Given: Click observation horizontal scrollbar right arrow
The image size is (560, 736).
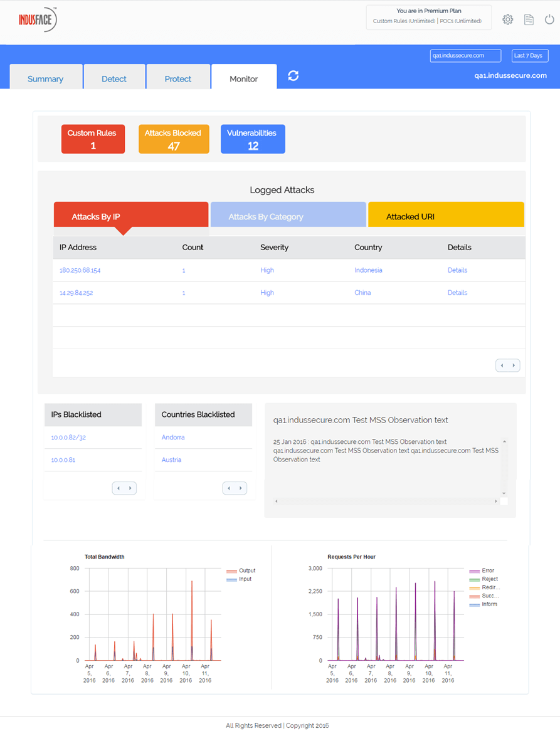Looking at the screenshot, I should [495, 502].
